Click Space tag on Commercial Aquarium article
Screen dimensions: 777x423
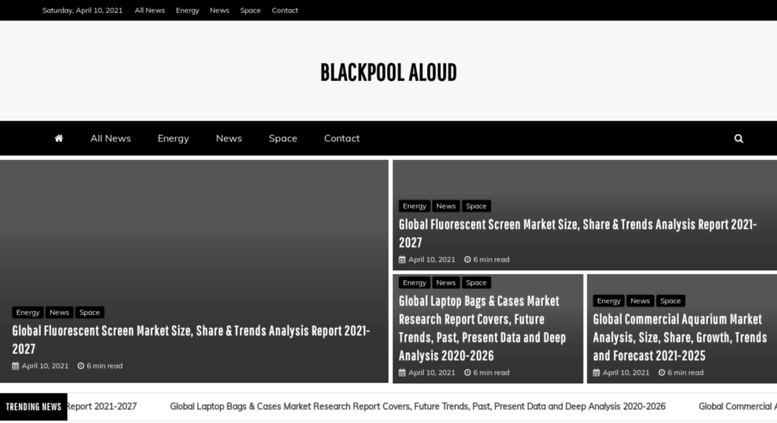click(670, 301)
